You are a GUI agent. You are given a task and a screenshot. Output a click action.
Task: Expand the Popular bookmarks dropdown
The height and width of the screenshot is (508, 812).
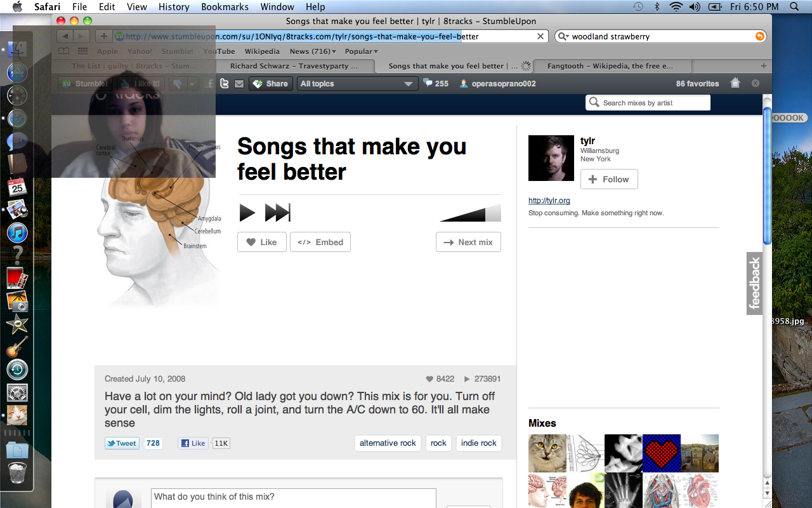tap(361, 51)
